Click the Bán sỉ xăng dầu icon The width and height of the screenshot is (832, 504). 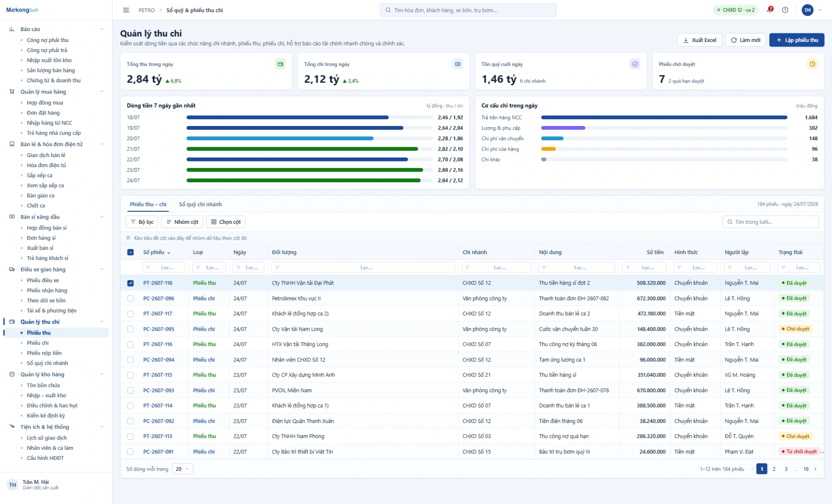[12, 217]
